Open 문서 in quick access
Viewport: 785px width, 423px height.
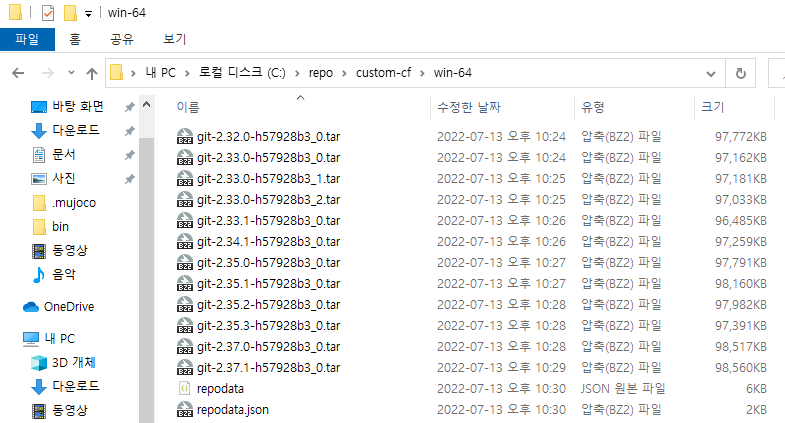click(64, 154)
